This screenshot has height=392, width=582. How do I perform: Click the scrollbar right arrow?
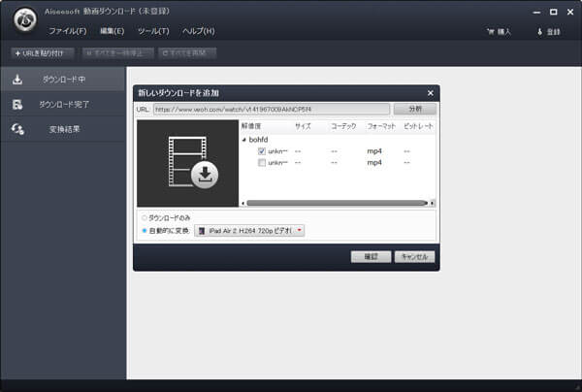[x=433, y=203]
